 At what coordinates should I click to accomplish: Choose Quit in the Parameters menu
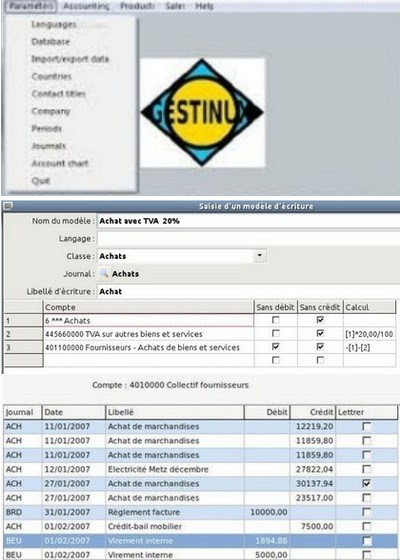pyautogui.click(x=40, y=181)
